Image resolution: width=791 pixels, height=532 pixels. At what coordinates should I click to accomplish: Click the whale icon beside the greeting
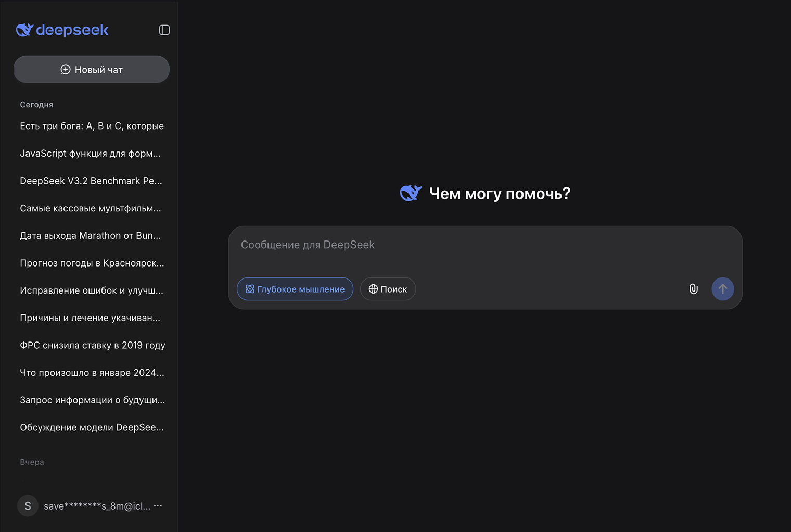(x=410, y=193)
